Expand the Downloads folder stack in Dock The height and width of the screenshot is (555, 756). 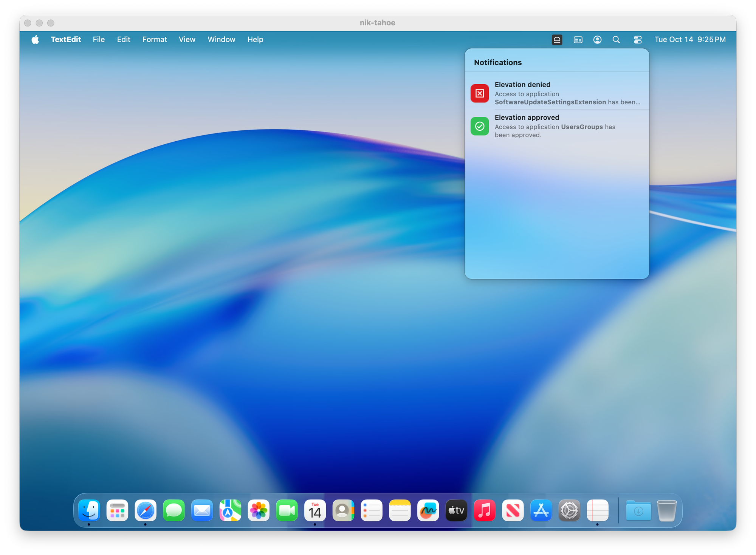coord(638,510)
